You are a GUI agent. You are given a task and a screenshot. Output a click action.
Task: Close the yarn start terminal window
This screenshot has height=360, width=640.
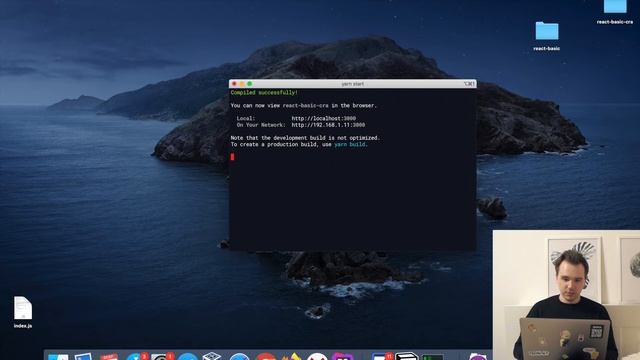234,84
